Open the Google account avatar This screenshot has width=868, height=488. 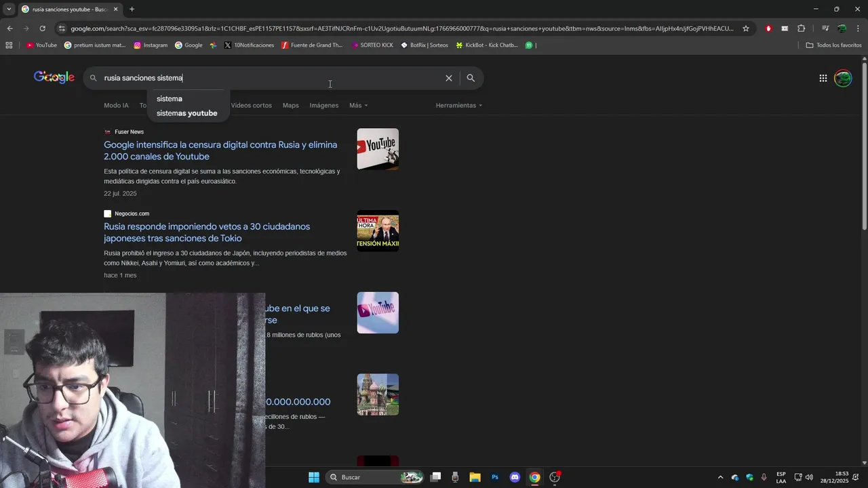[x=843, y=78]
